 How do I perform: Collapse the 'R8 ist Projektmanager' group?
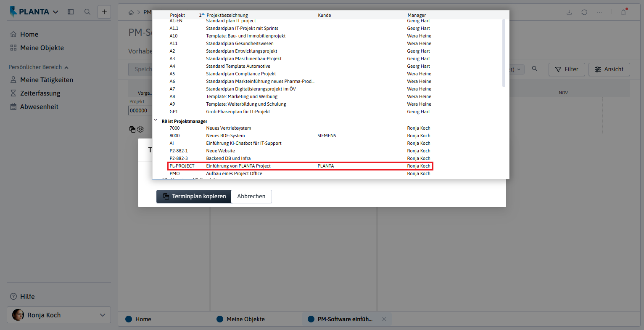pyautogui.click(x=156, y=120)
